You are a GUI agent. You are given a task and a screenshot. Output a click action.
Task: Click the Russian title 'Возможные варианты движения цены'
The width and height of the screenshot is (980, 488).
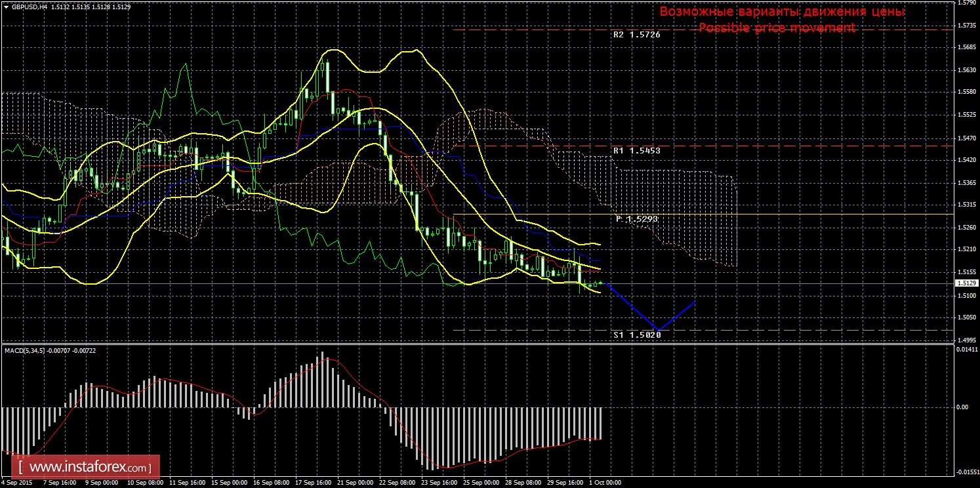782,12
